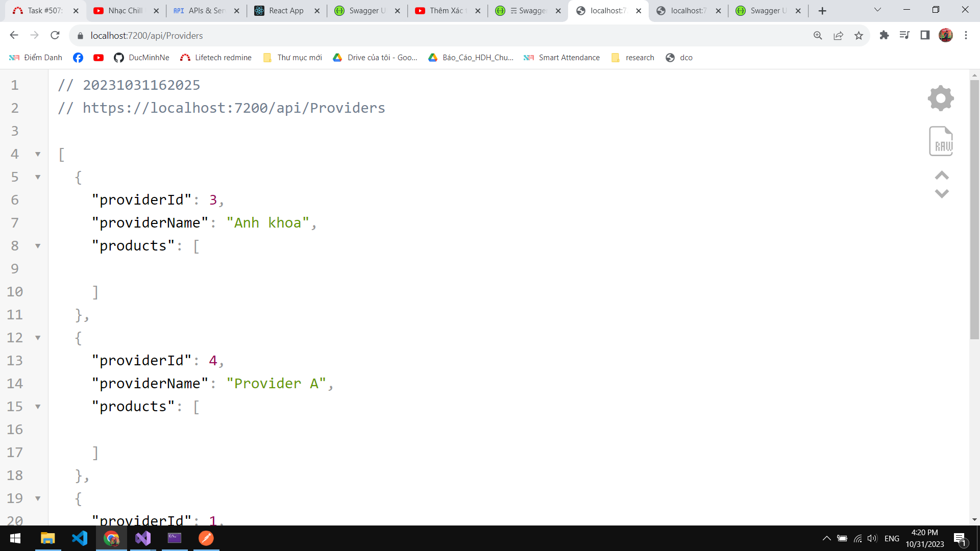Bookmark this page with star icon
Viewport: 980px width, 551px height.
pos(859,36)
